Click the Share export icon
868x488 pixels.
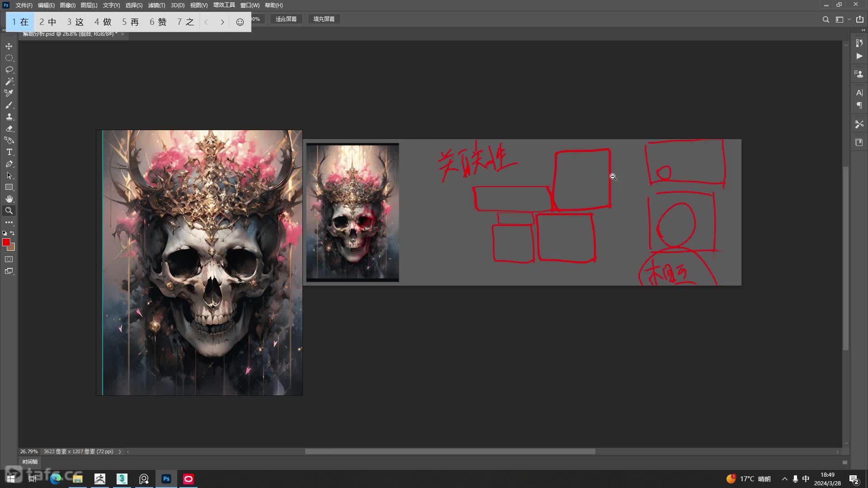859,19
